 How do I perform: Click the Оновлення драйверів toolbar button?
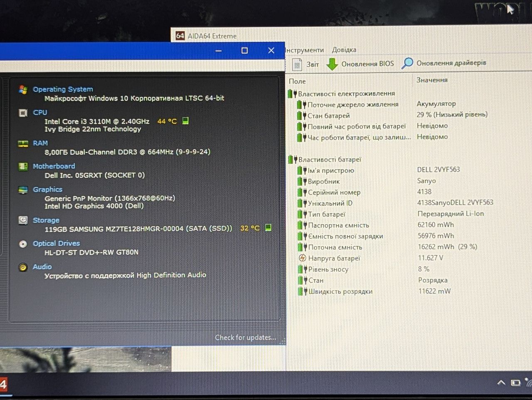444,63
